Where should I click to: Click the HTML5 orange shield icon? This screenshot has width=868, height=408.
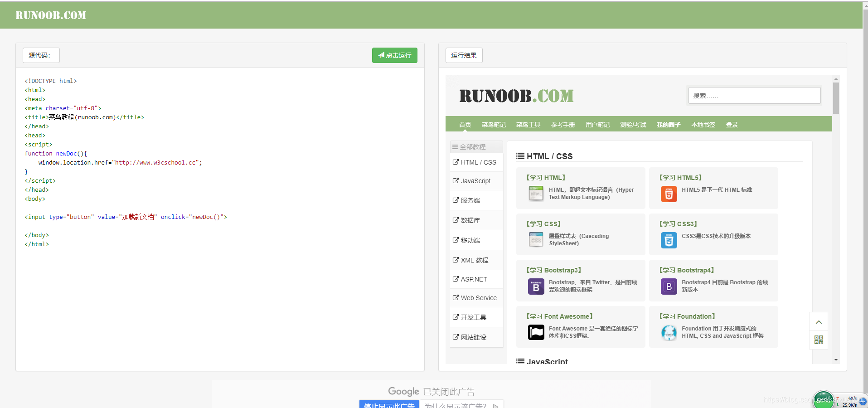click(x=669, y=194)
